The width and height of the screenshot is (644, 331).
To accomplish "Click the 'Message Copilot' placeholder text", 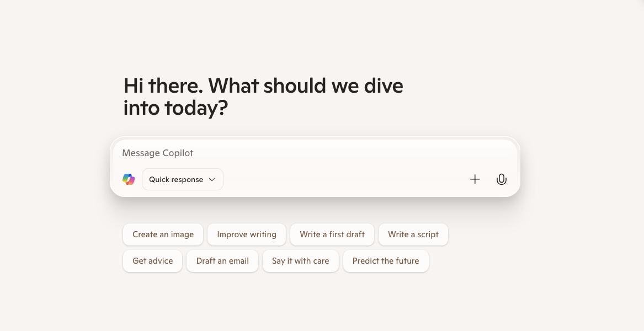I will click(158, 153).
